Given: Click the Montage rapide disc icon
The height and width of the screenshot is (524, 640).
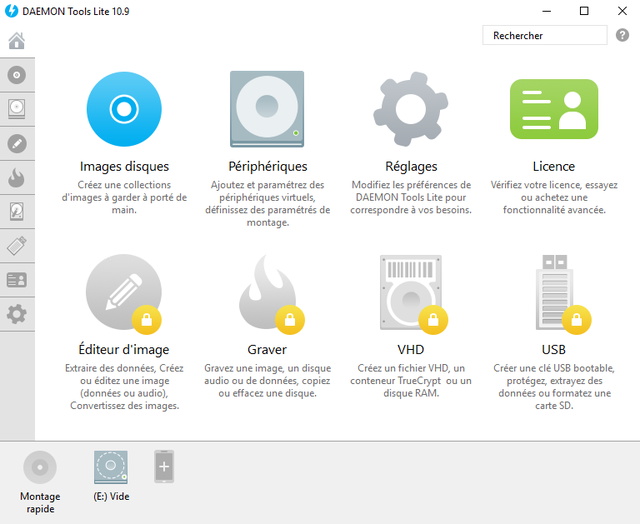Looking at the screenshot, I should 40,467.
